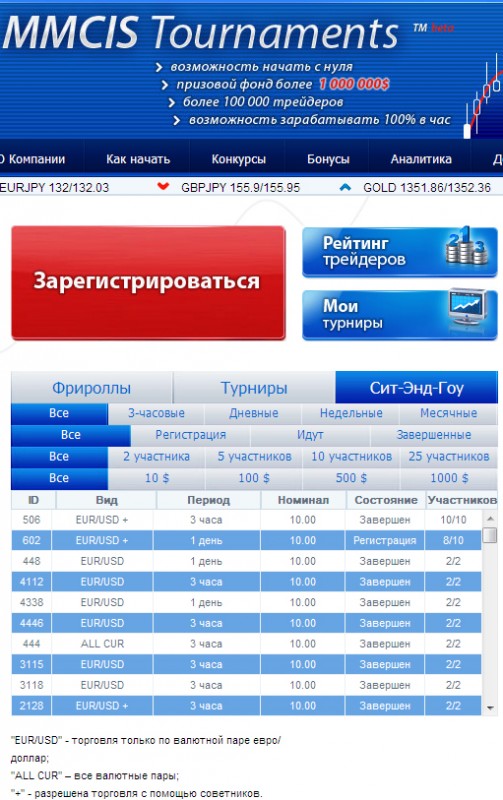Open the Фрироллы tab
This screenshot has width=503, height=800.
tap(91, 388)
